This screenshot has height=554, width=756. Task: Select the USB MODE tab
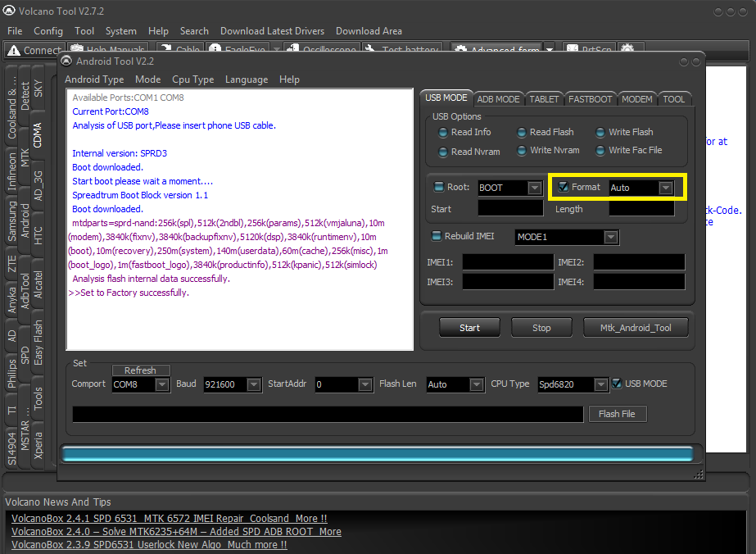[x=446, y=98]
